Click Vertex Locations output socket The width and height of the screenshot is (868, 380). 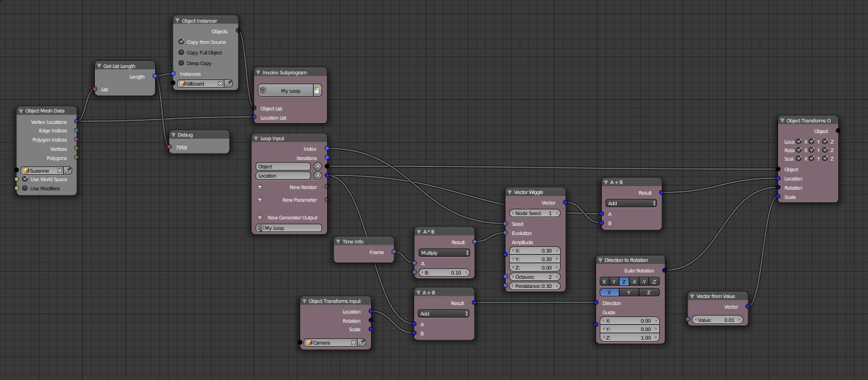tap(76, 122)
